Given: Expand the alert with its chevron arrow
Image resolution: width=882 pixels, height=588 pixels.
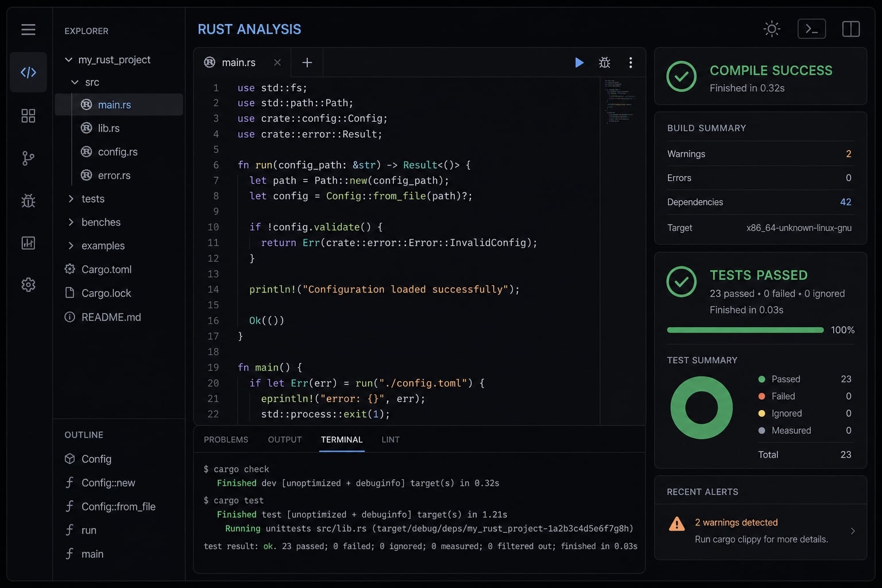Looking at the screenshot, I should point(853,531).
